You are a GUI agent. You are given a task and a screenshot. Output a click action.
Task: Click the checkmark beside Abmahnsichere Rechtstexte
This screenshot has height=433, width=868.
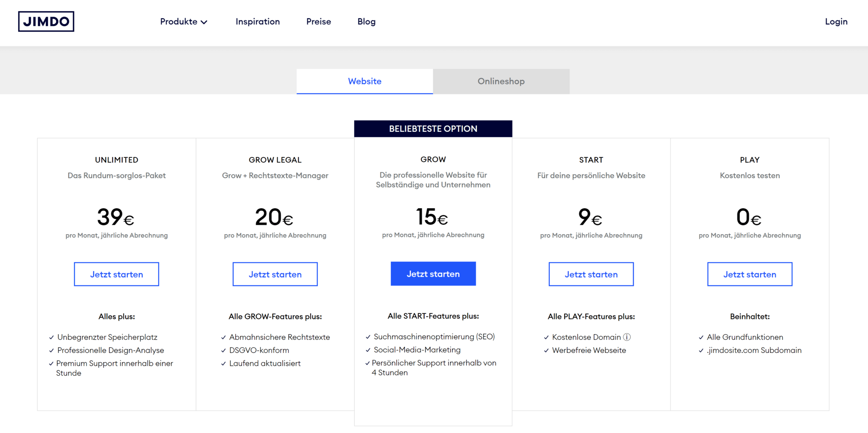point(223,338)
